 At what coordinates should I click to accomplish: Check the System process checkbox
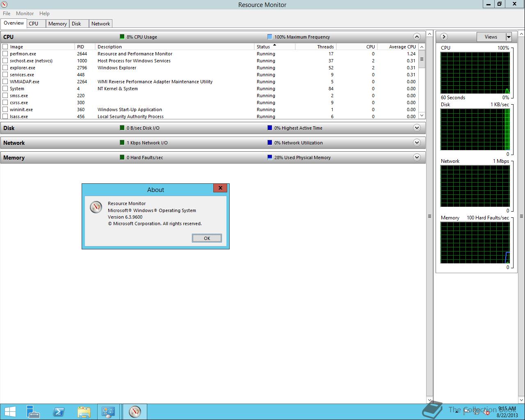pyautogui.click(x=5, y=89)
